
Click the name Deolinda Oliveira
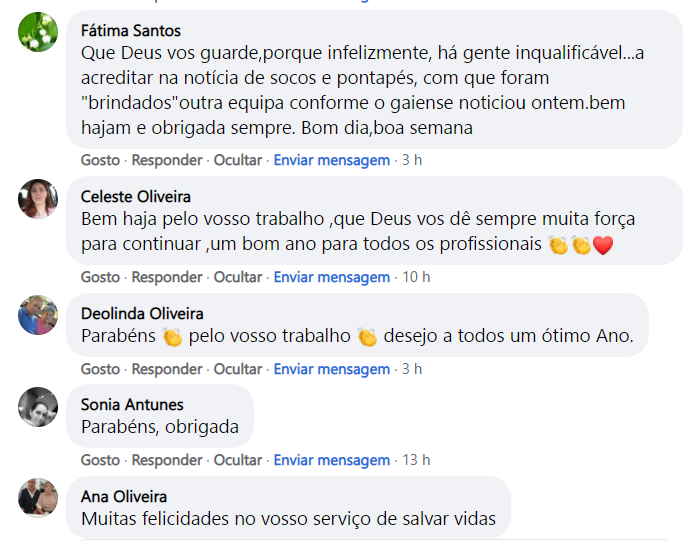coord(142,314)
